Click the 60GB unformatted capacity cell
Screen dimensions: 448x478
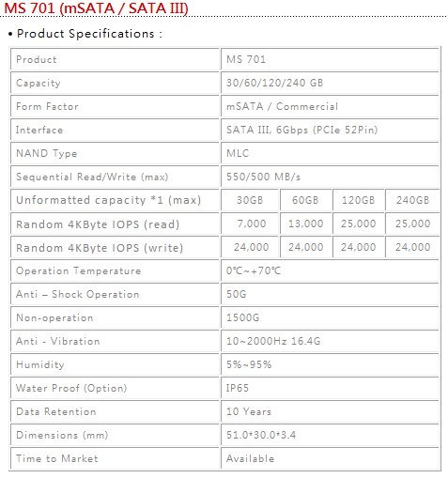pyautogui.click(x=305, y=200)
